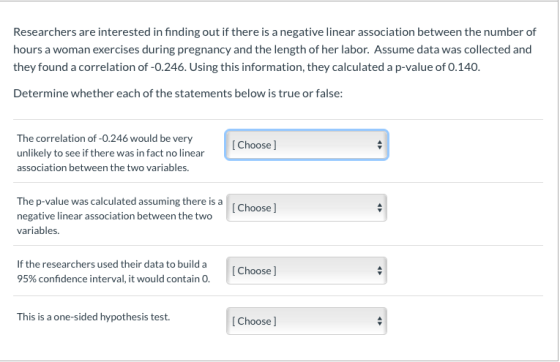The image size is (560, 362).
Task: Click the 'p-value was calculated assuming' statement
Action: pos(119,216)
